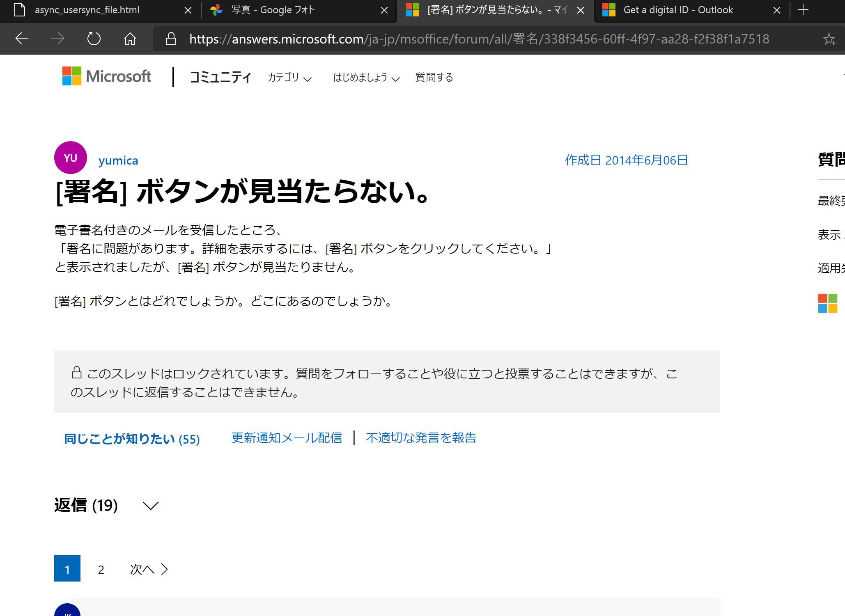Collapse the 返信 (19) section chevron
Image resolution: width=845 pixels, height=616 pixels.
tap(150, 506)
